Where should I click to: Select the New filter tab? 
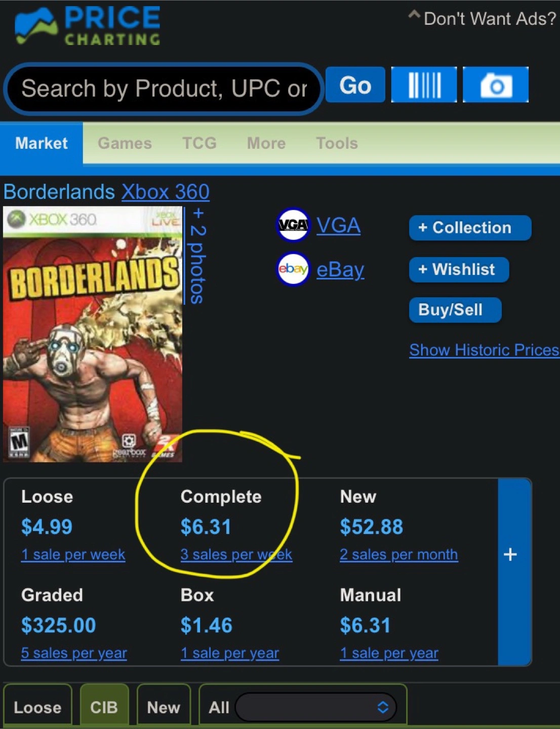(164, 707)
